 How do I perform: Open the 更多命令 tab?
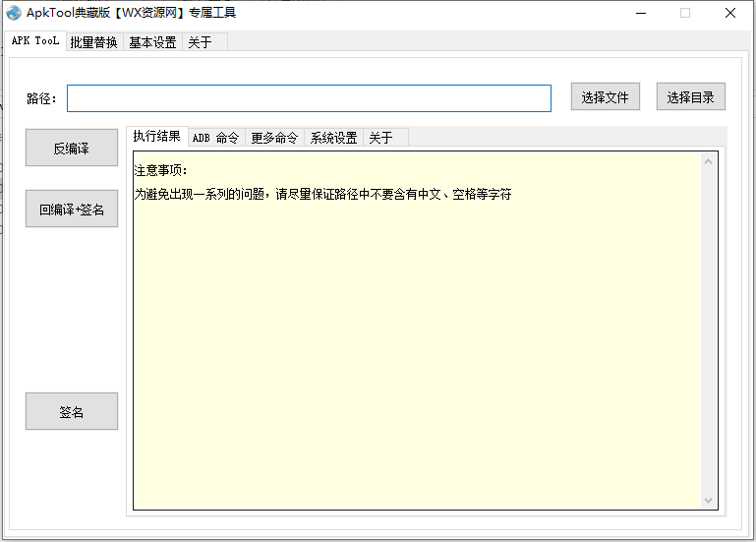(275, 138)
